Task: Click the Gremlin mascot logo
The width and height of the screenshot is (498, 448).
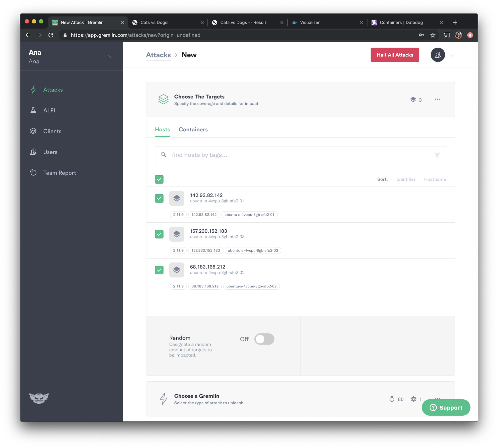Action: point(39,398)
